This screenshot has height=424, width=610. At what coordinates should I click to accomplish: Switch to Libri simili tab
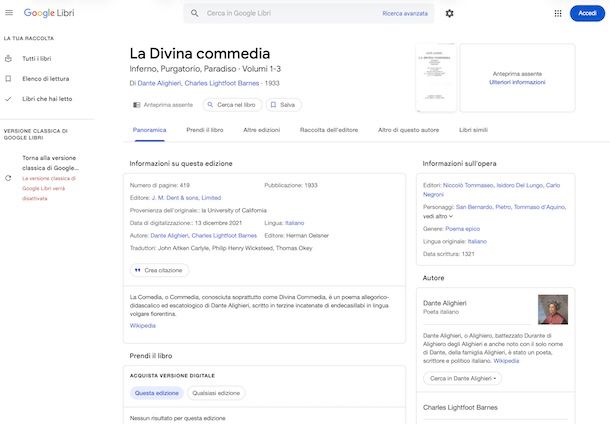click(x=473, y=130)
